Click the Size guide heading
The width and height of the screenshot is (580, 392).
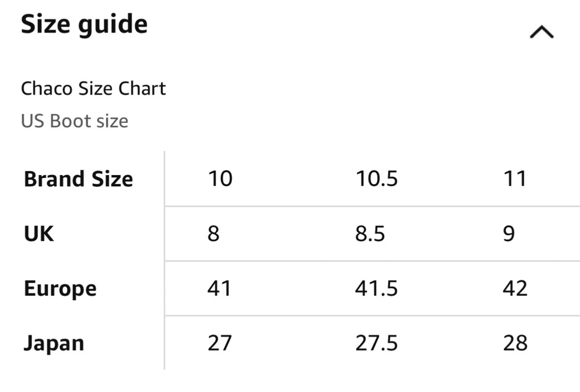coord(84,25)
